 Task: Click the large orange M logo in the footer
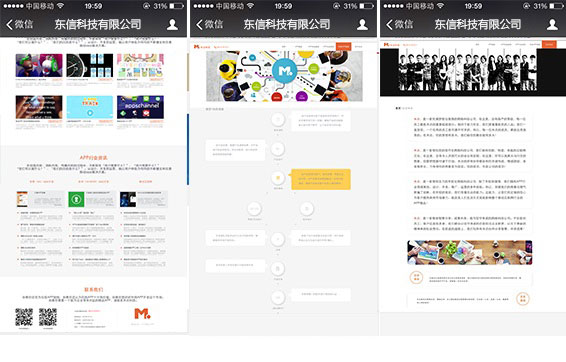(142, 313)
